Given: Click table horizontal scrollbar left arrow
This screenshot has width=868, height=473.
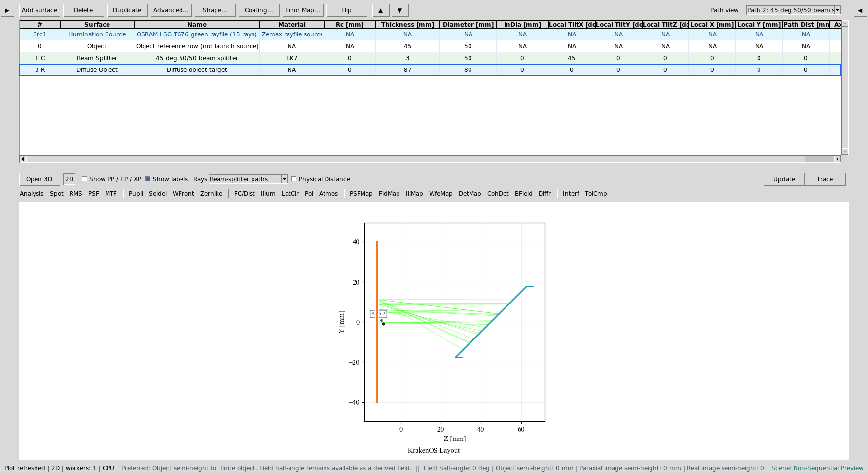Looking at the screenshot, I should tap(23, 159).
